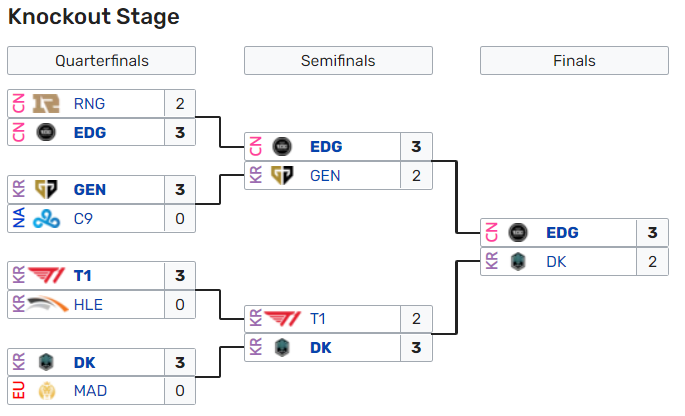Open the HLE team link
Screen dimensions: 685x416
[88, 304]
